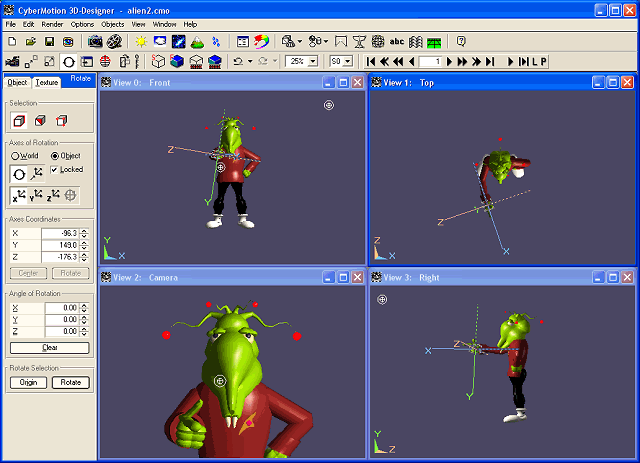Open the mountain landscape icon

click(197, 41)
